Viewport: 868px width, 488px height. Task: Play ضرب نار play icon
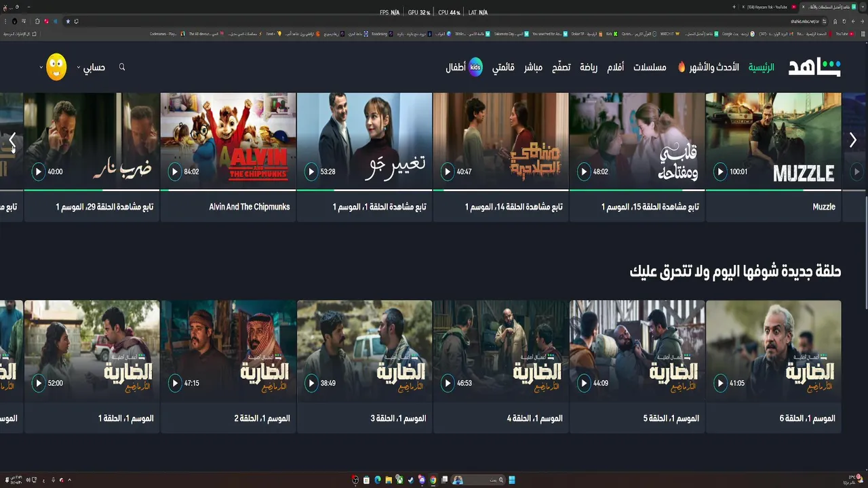39,171
